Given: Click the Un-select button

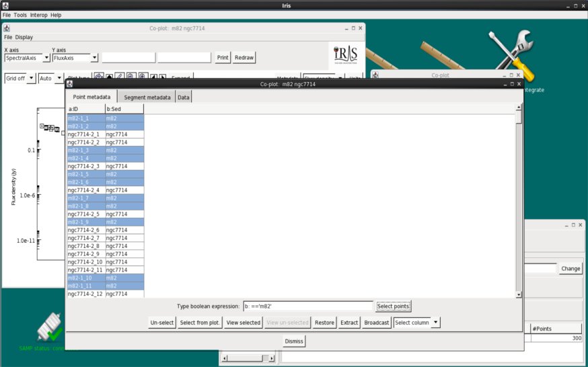Looking at the screenshot, I should tap(162, 323).
